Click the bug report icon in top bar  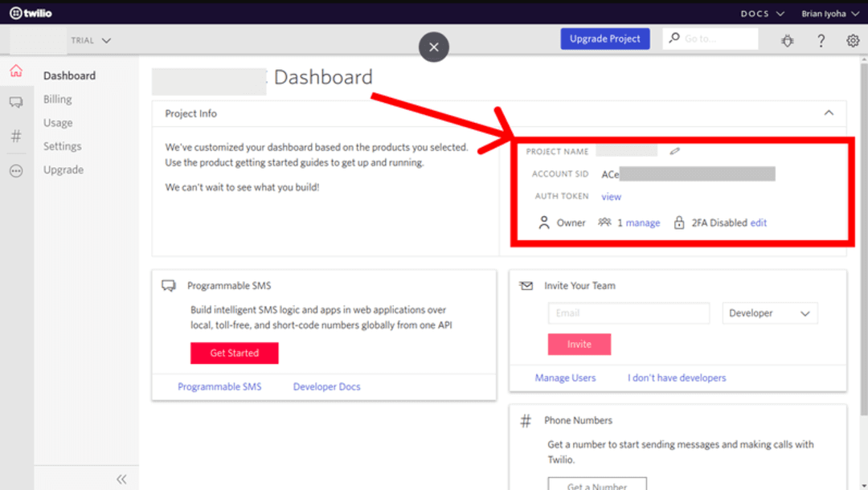(787, 39)
